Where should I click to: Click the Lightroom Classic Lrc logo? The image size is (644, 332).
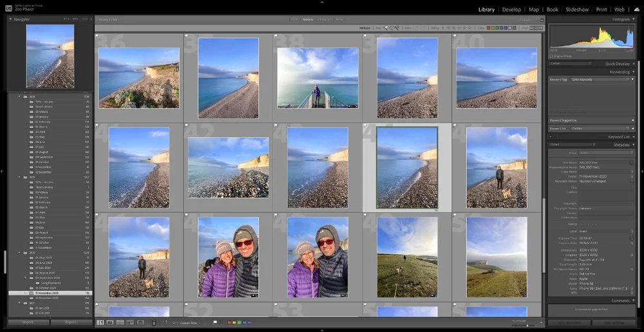pyautogui.click(x=8, y=7)
